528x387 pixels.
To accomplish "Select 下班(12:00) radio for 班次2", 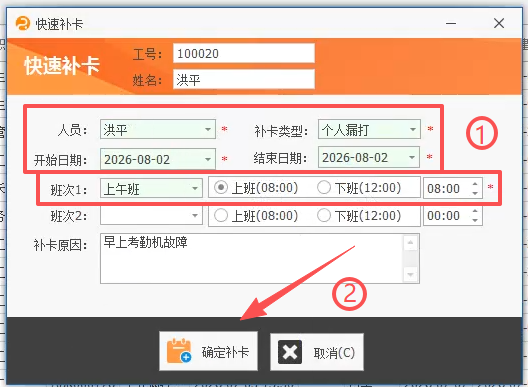I will tap(324, 215).
